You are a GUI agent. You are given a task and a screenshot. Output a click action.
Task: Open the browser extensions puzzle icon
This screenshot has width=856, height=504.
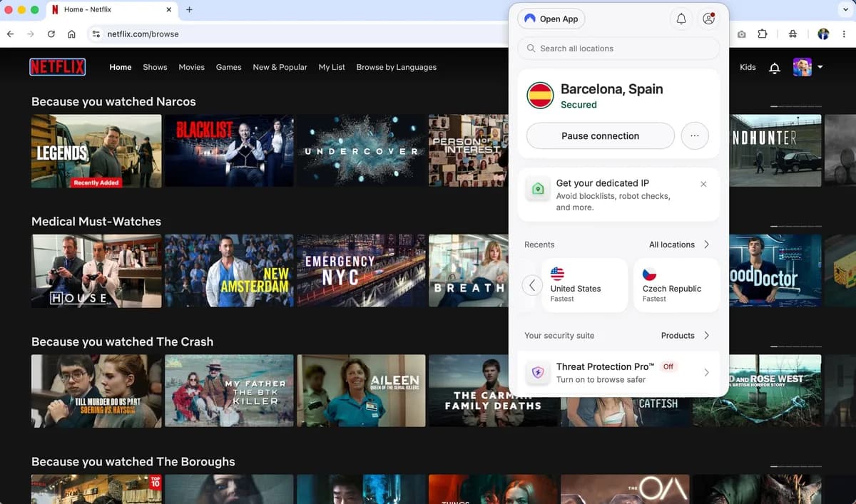tap(763, 34)
